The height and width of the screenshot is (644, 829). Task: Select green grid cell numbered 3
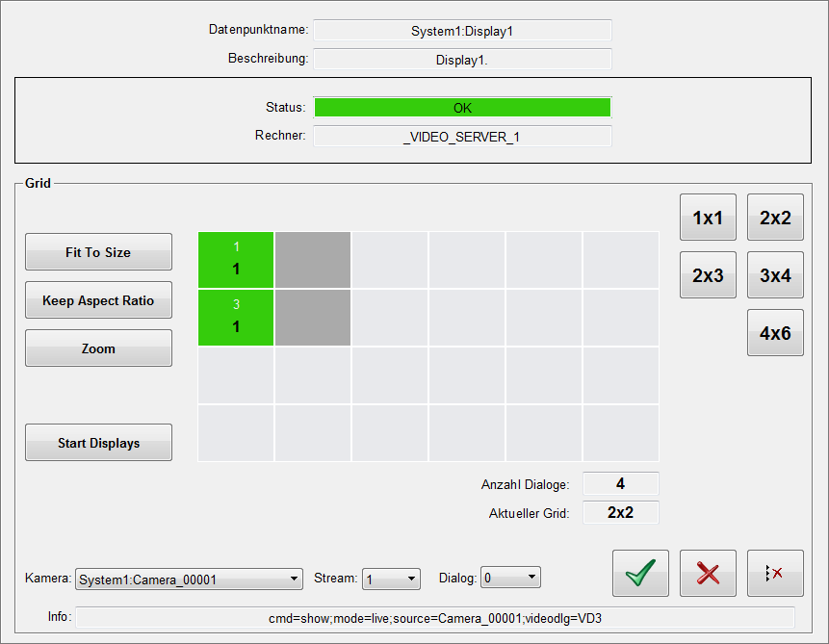236,318
